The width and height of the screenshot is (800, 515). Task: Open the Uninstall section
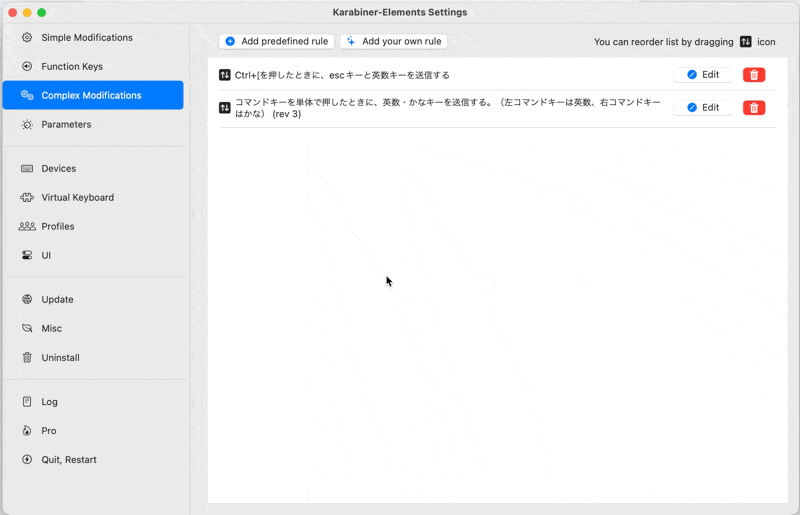93,358
